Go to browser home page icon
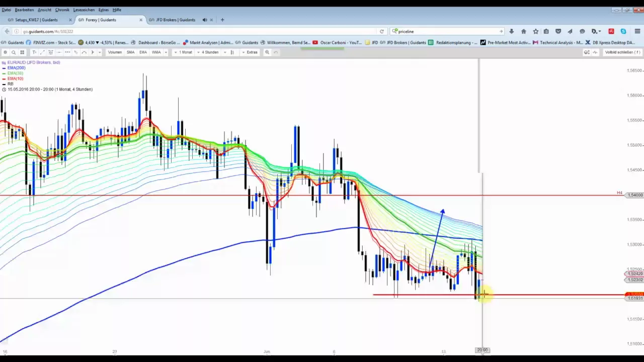The image size is (644, 362). (524, 31)
